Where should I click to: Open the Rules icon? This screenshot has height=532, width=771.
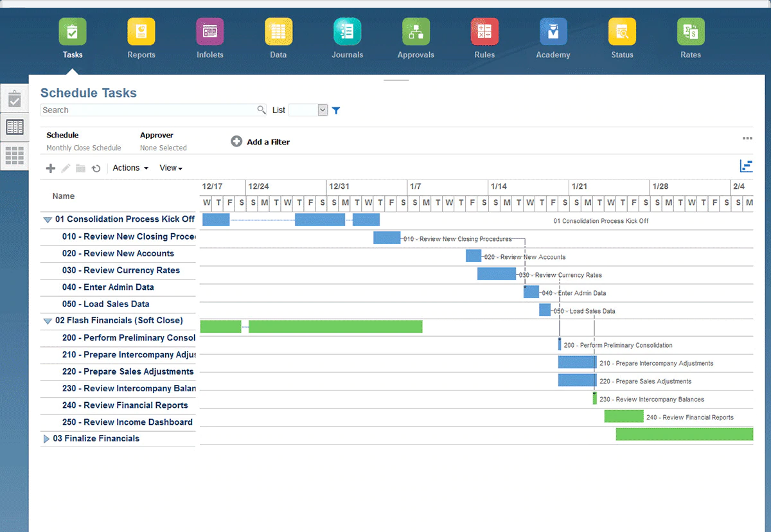pos(484,31)
